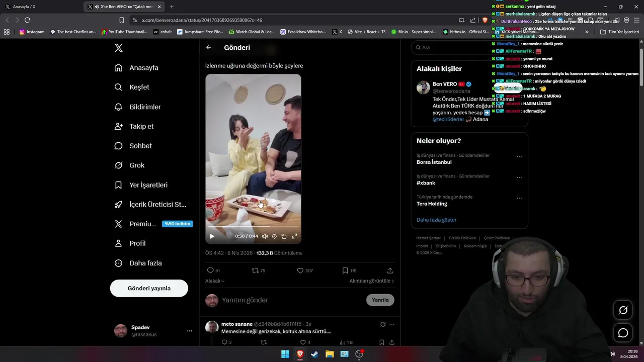Viewport: 644px width, 362px height.
Task: Open Bildirimler in sidebar navigation
Action: [x=137, y=107]
